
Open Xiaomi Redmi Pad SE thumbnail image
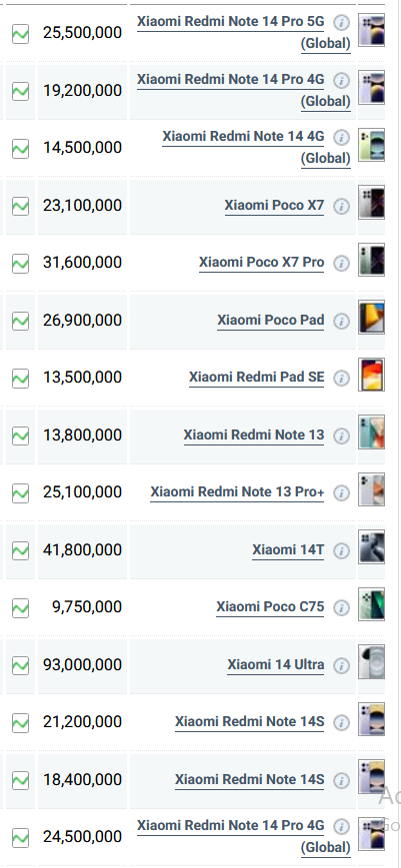tap(371, 375)
